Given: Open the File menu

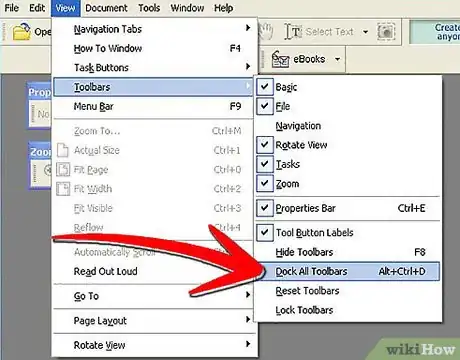Looking at the screenshot, I should 12,7.
